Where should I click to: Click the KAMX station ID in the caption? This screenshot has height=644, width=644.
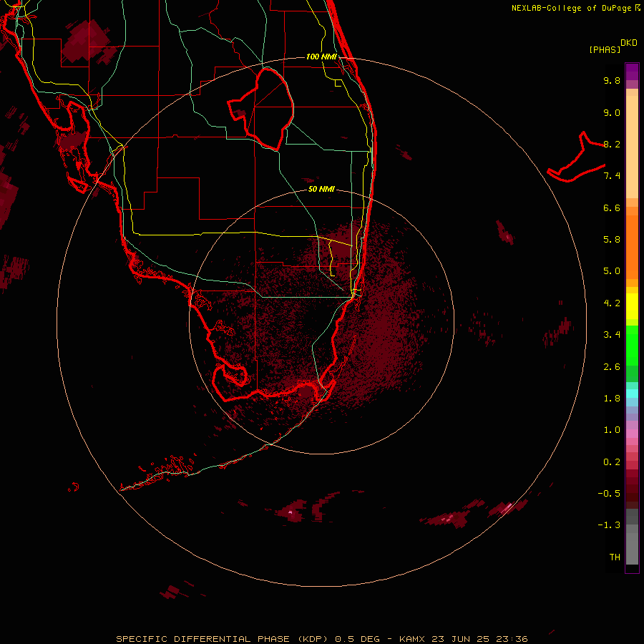[413, 639]
